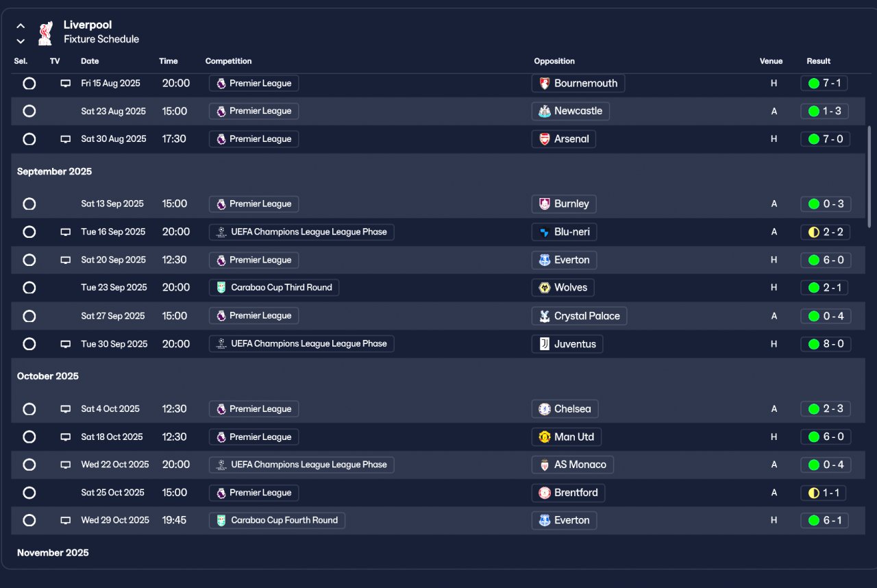View the 1 - 3 result against Newcastle

pyautogui.click(x=824, y=111)
